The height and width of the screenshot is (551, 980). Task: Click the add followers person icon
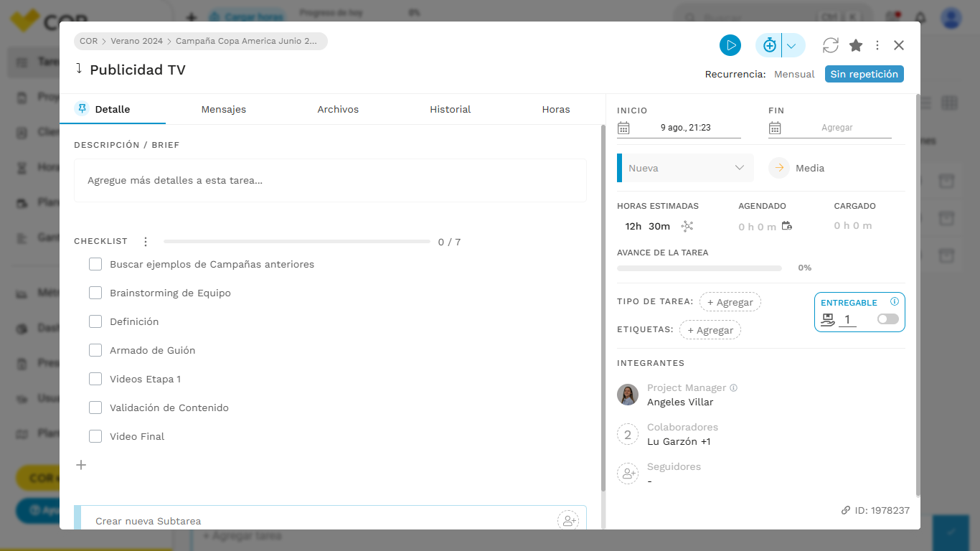click(x=628, y=474)
